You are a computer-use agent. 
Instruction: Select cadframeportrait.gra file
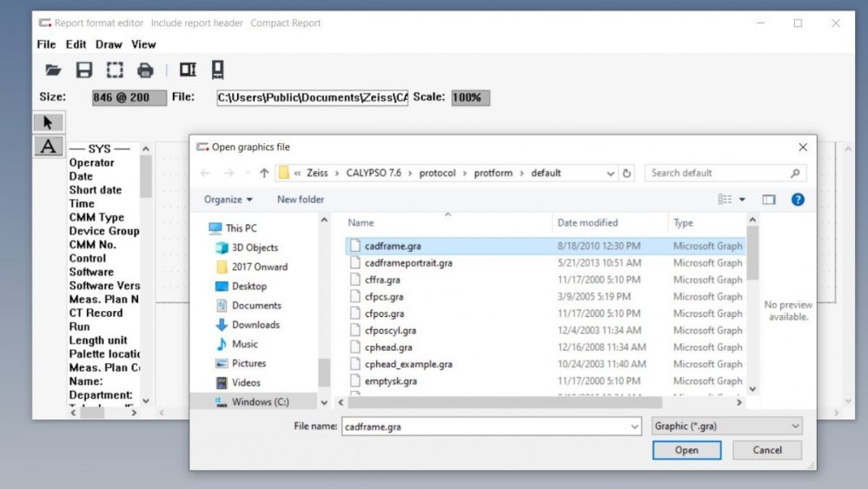click(408, 263)
